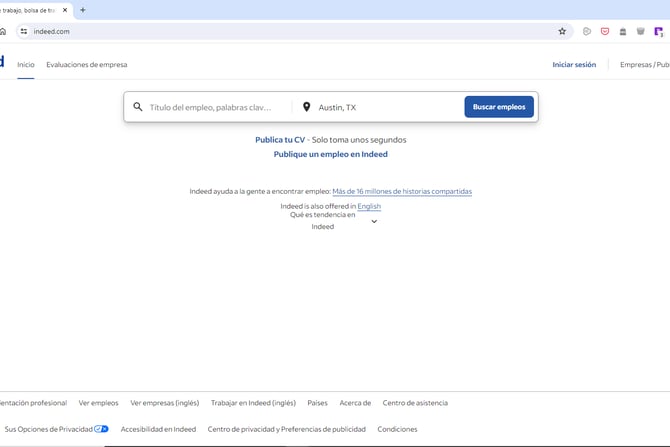Open Publique un empleo en Indeed link

[x=330, y=154]
